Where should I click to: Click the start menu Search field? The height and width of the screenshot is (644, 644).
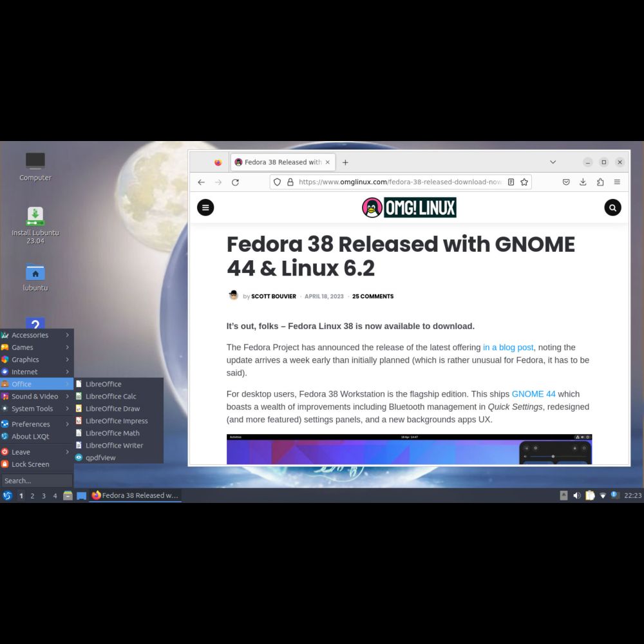(37, 480)
